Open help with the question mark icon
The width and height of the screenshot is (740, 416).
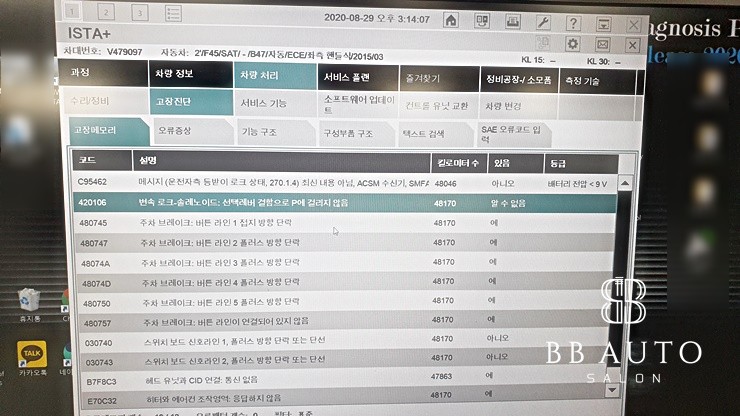(x=573, y=23)
